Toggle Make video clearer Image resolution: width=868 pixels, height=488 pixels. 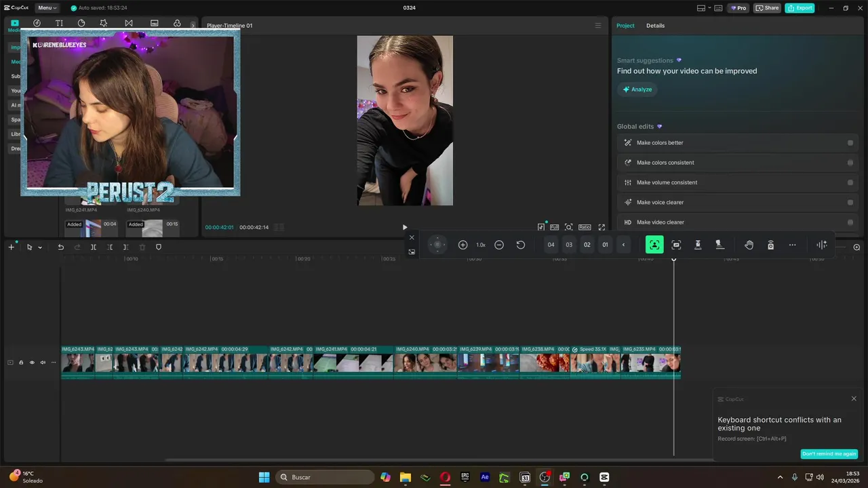click(850, 222)
